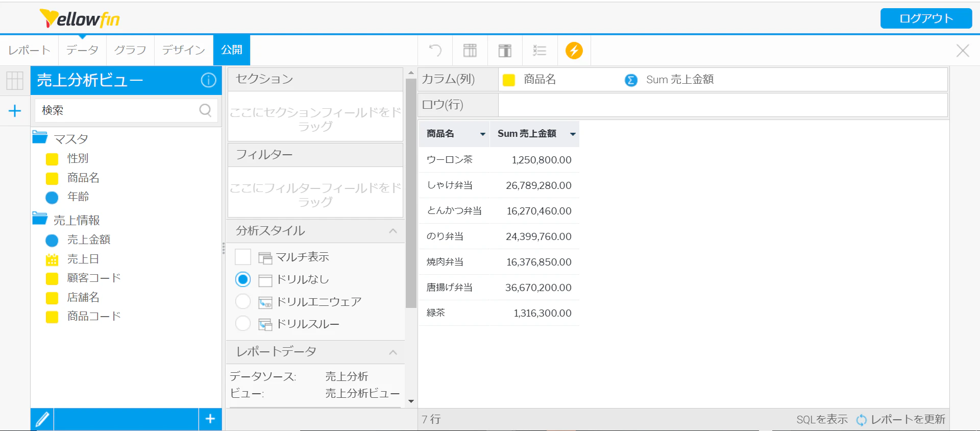Select the 性別 field
The width and height of the screenshot is (980, 431).
pyautogui.click(x=78, y=158)
